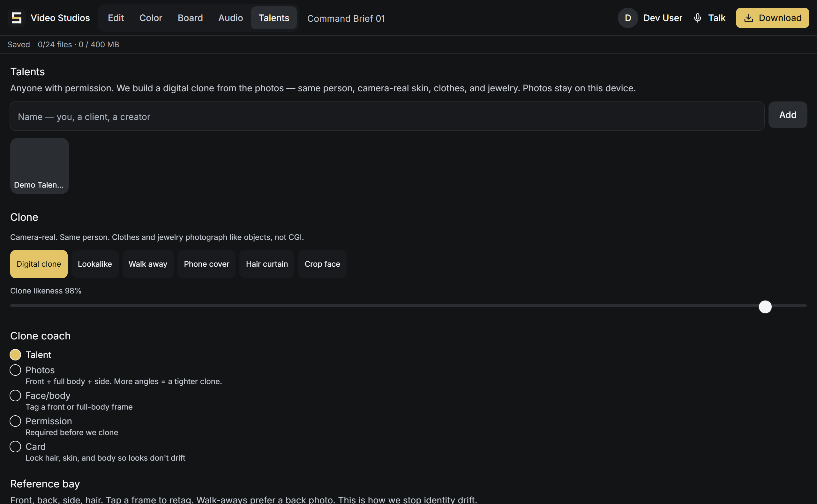Choose the Phone cover mode
The image size is (817, 504).
(206, 264)
